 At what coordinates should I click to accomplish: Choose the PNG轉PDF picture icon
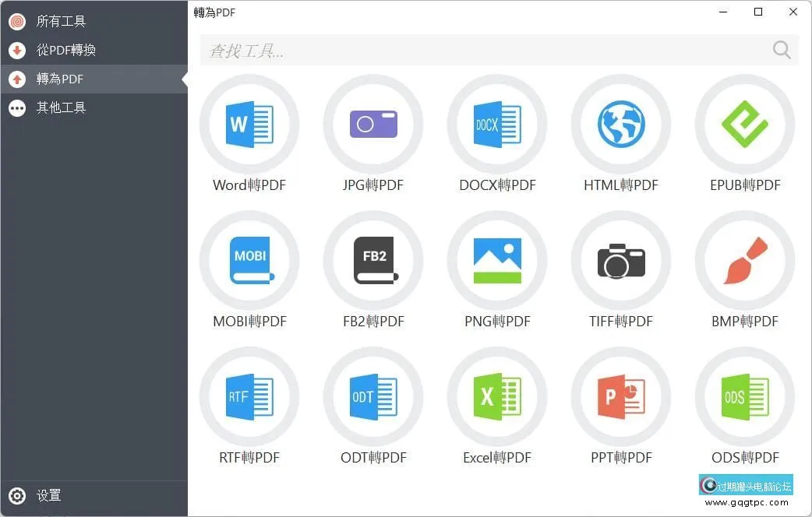(497, 260)
